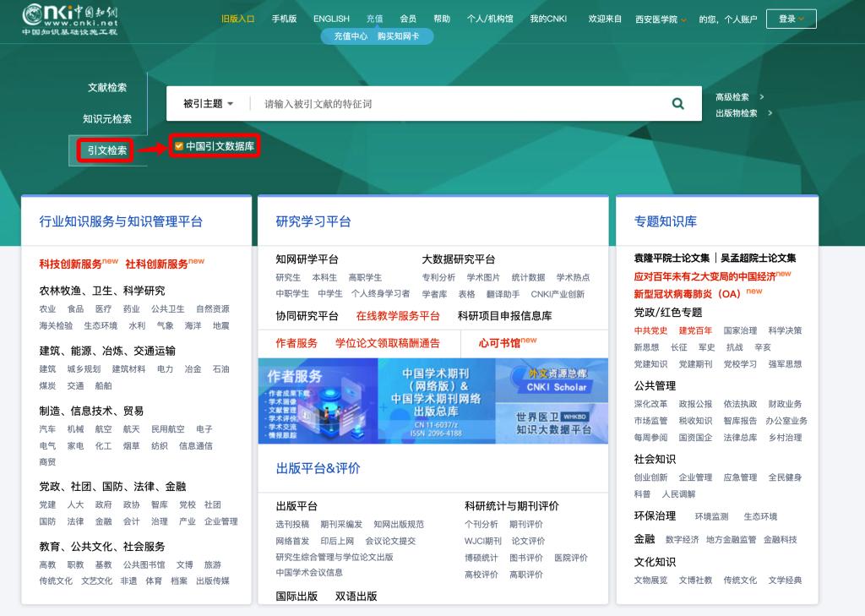Open the 世界医卫知识大数据平台 banner
The image size is (865, 616).
552,423
